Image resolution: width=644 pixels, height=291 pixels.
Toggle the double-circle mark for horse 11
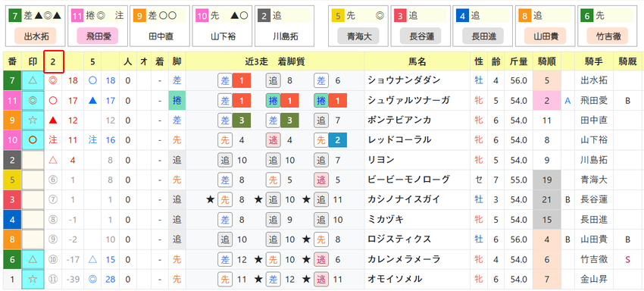click(33, 101)
